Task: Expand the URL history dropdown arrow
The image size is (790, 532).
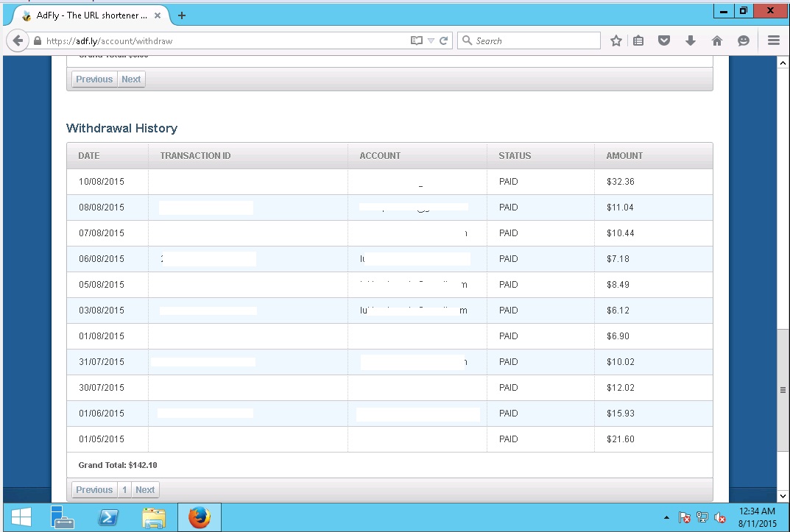Action: point(431,41)
